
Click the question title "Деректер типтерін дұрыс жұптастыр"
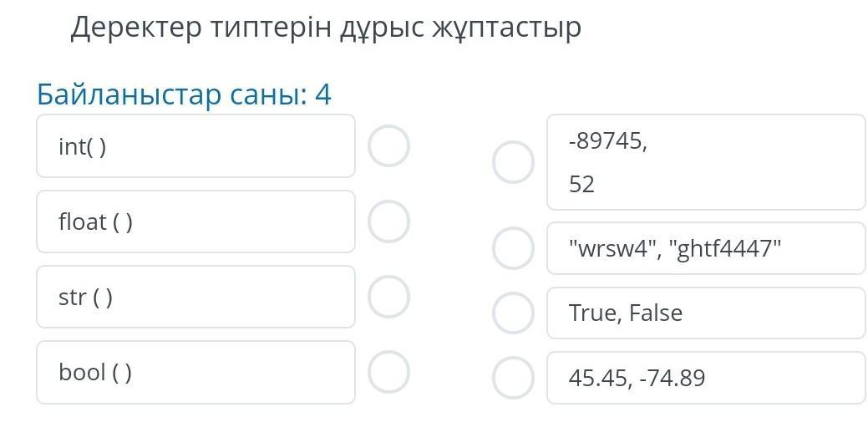[326, 28]
